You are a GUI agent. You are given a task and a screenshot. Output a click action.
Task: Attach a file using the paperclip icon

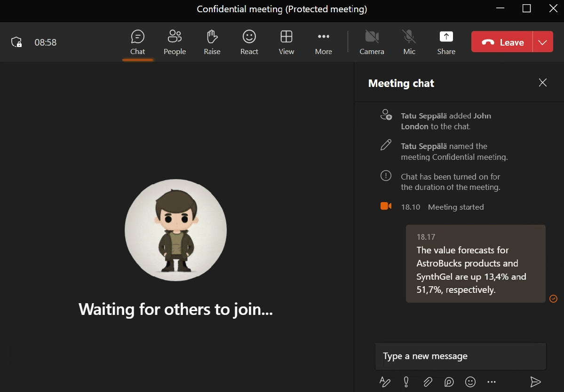428,382
